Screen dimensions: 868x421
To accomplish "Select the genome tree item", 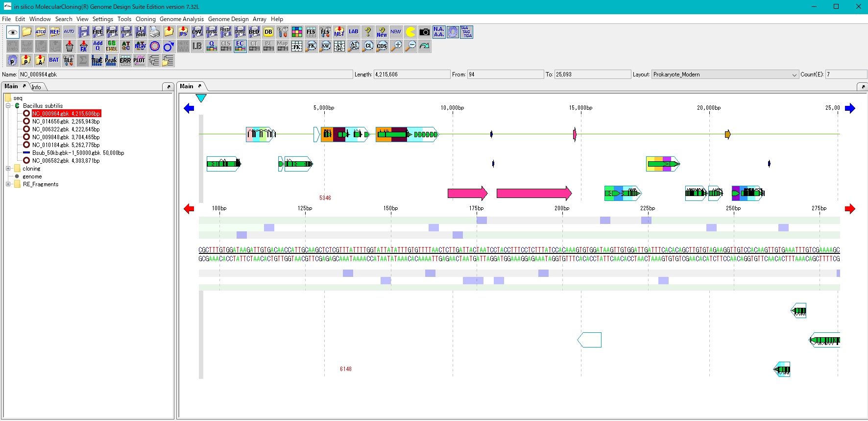I will [x=32, y=176].
